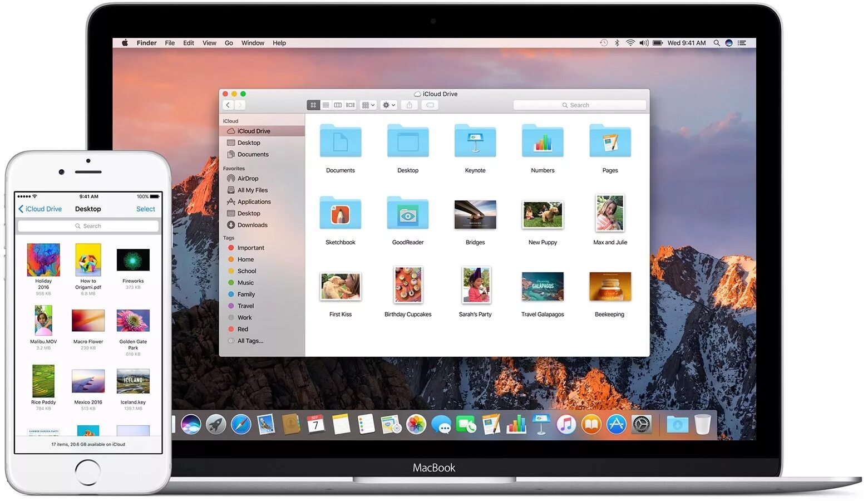Image resolution: width=868 pixels, height=501 pixels.
Task: Select column view in the toolbar
Action: 338,105
